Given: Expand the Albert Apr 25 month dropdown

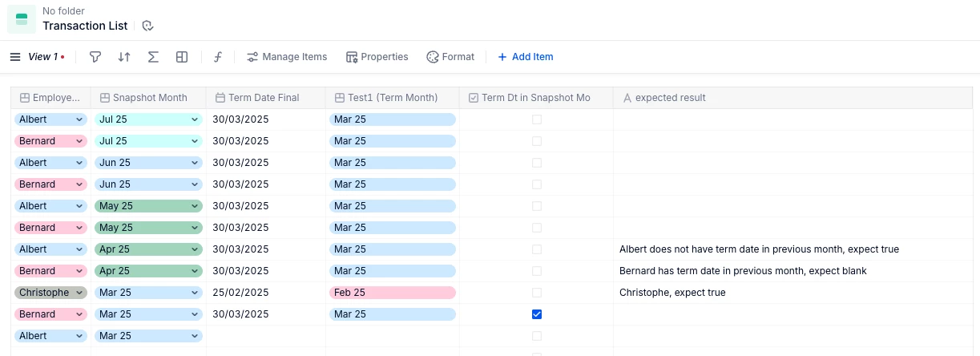Looking at the screenshot, I should [195, 249].
